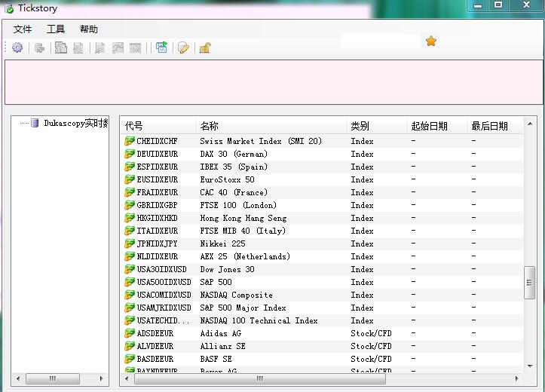Click the symbol list scroll right arrow

click(x=517, y=378)
